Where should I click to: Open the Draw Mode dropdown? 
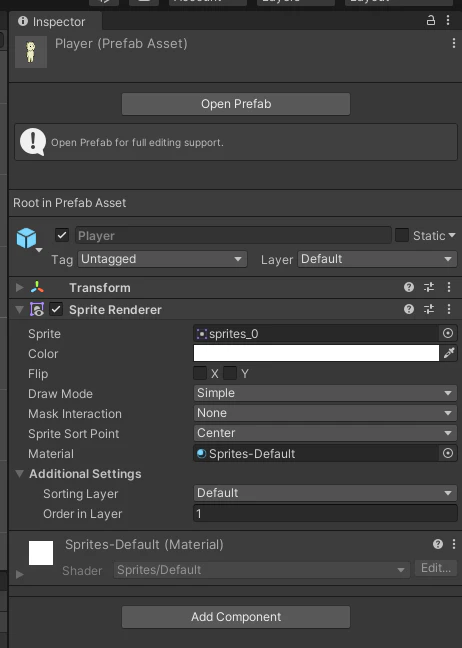tap(325, 393)
